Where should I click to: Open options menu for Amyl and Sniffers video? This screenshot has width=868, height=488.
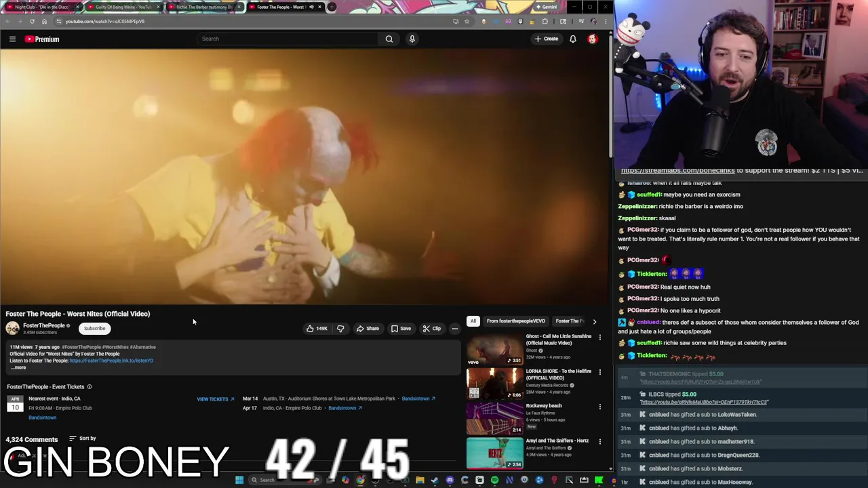599,441
